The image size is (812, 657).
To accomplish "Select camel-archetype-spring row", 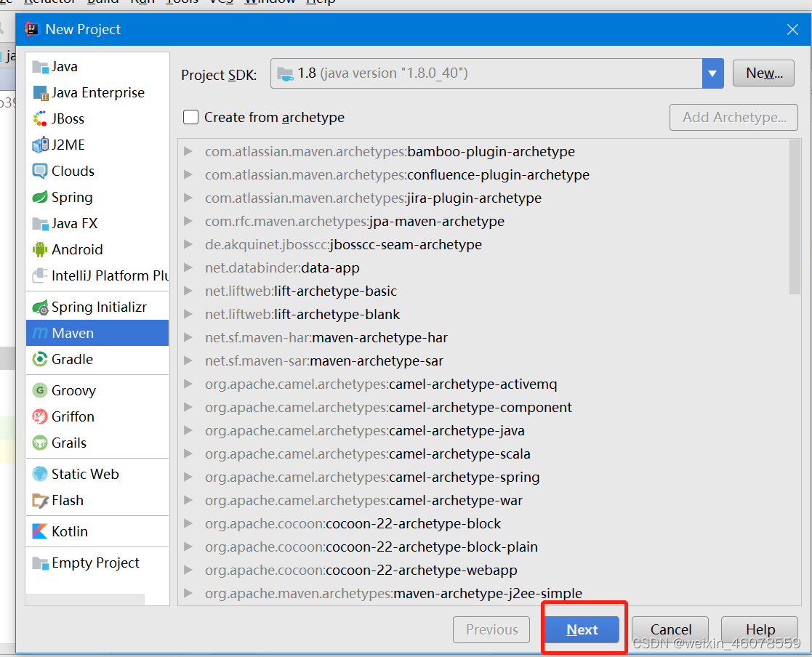I will coord(483,477).
